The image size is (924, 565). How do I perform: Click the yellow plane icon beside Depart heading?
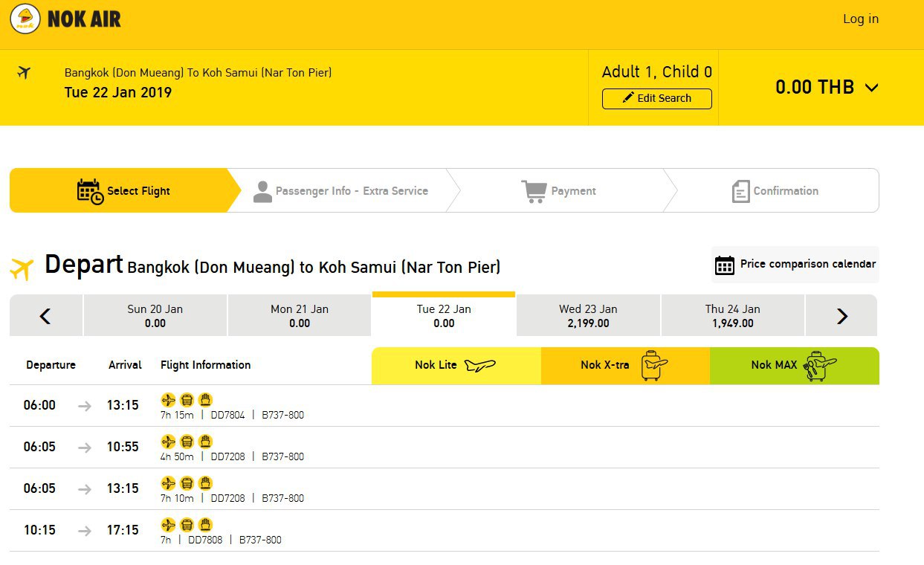[x=22, y=268]
